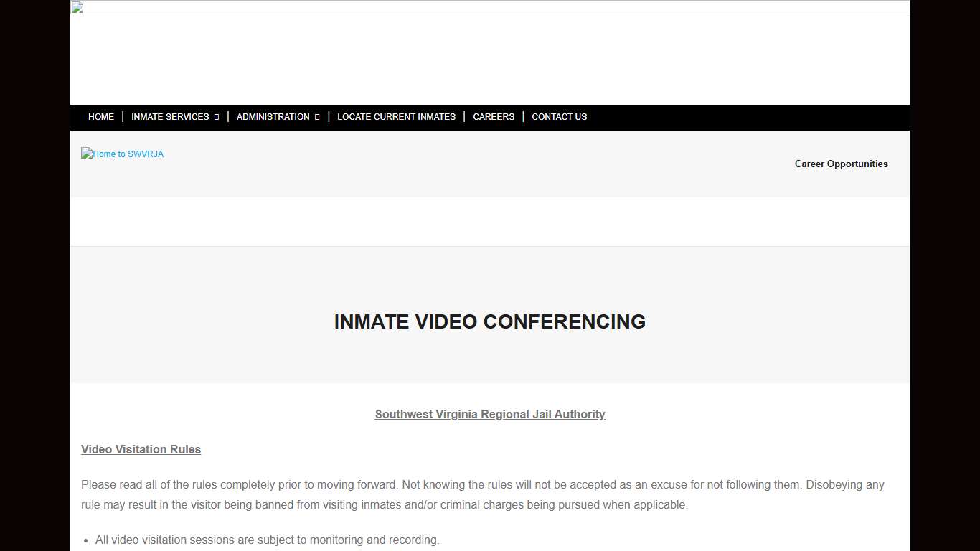Open the INMATE SERVICES dropdown
This screenshot has width=980, height=551.
pos(170,116)
